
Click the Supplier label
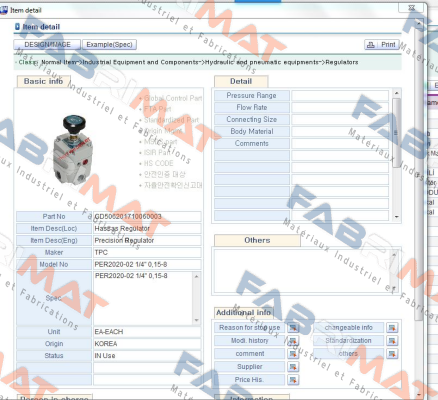point(249,367)
